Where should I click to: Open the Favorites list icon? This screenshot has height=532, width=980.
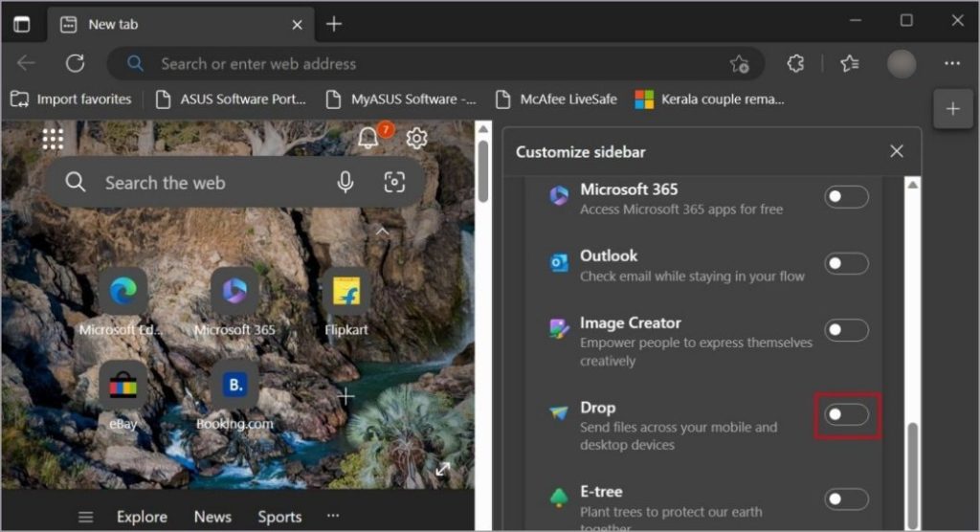(x=850, y=63)
